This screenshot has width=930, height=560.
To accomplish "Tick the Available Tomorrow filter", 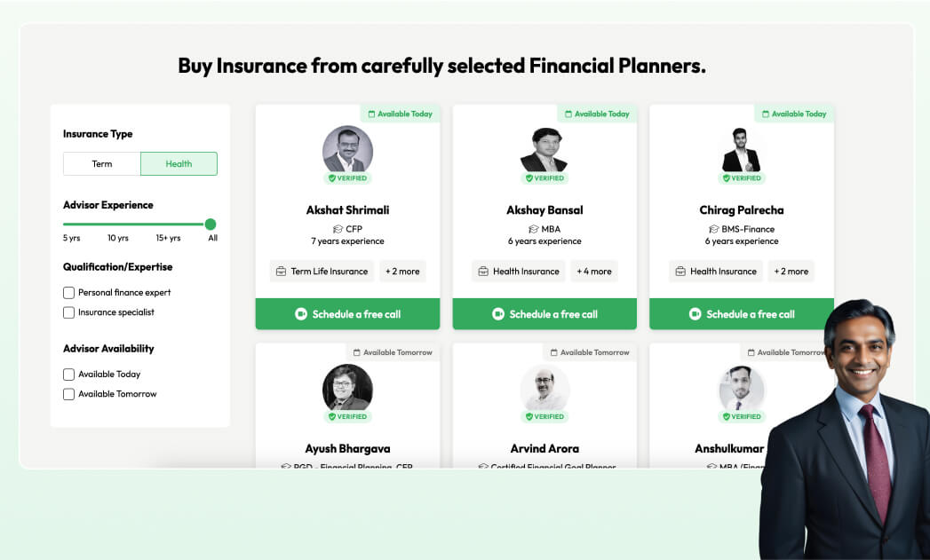I will coord(68,394).
